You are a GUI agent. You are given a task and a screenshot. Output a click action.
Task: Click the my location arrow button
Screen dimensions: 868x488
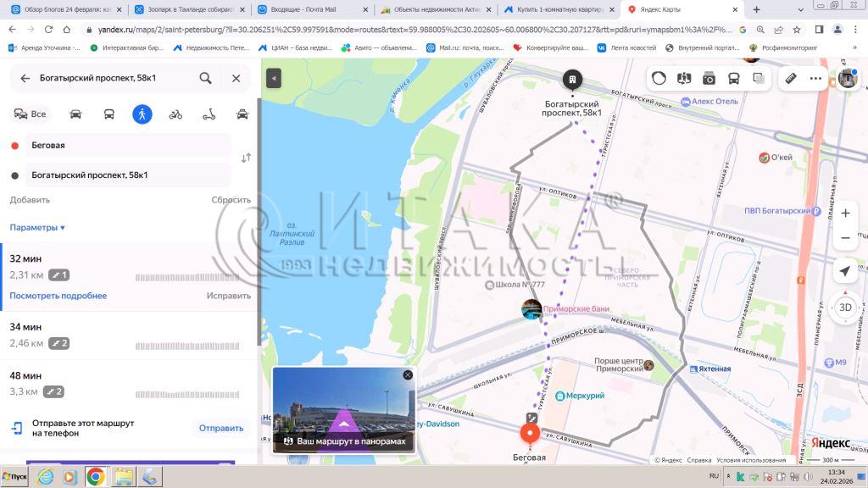coord(844,271)
